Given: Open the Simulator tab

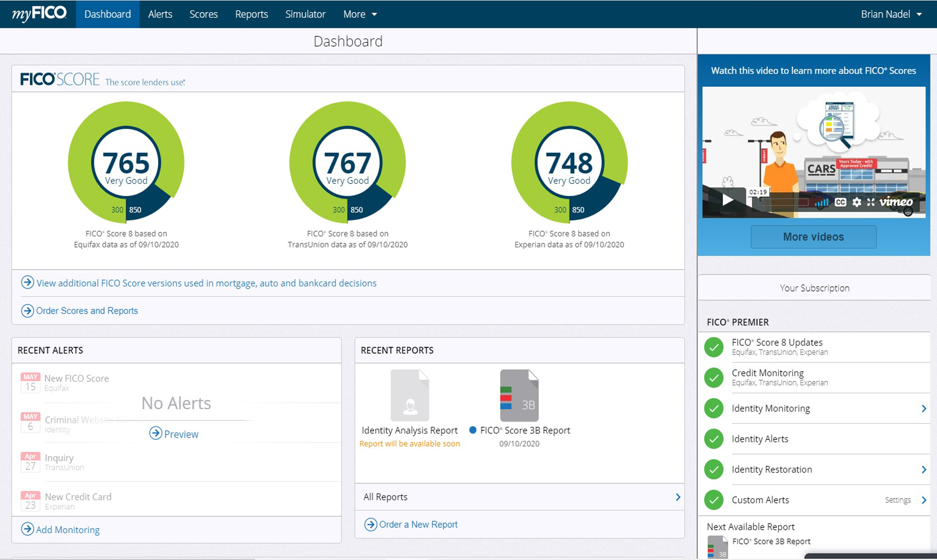Looking at the screenshot, I should pos(306,14).
